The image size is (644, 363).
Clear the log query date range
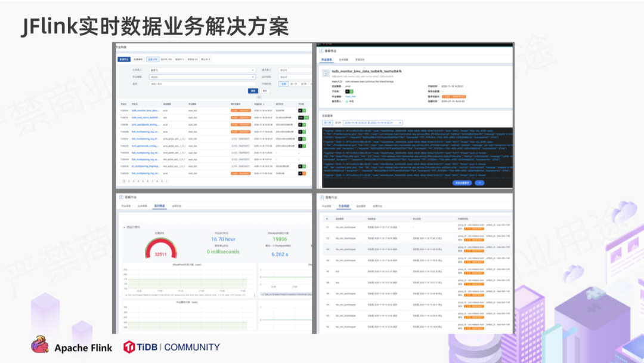point(400,123)
